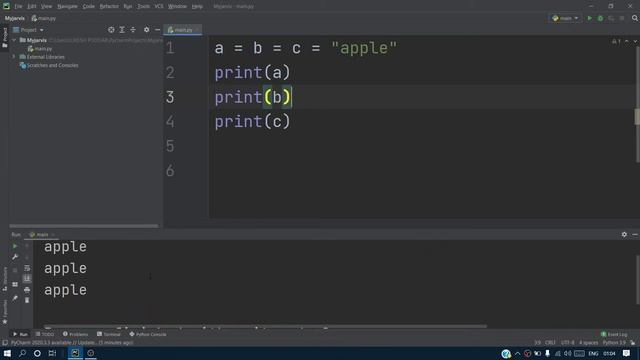Viewport: 640px width, 360px height.
Task: Rerun main in Run panel
Action: point(15,246)
